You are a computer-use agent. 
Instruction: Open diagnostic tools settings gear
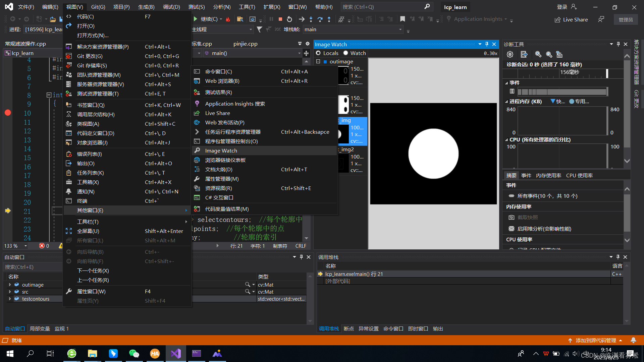510,54
